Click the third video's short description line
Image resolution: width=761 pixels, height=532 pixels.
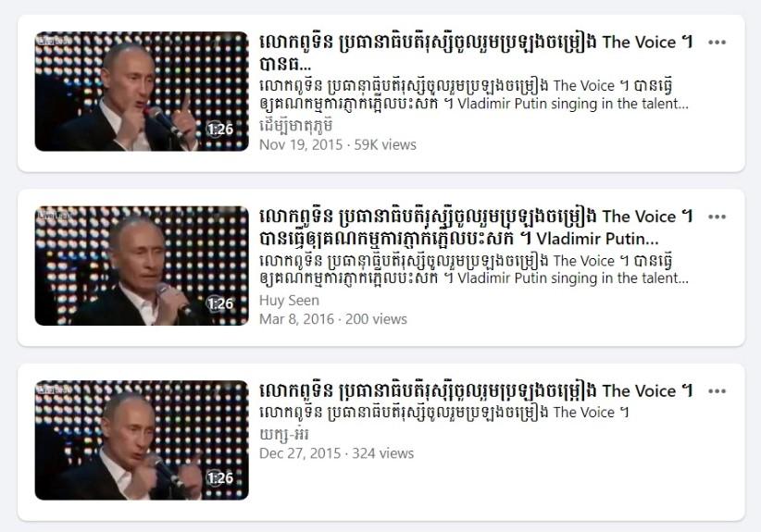[444, 413]
